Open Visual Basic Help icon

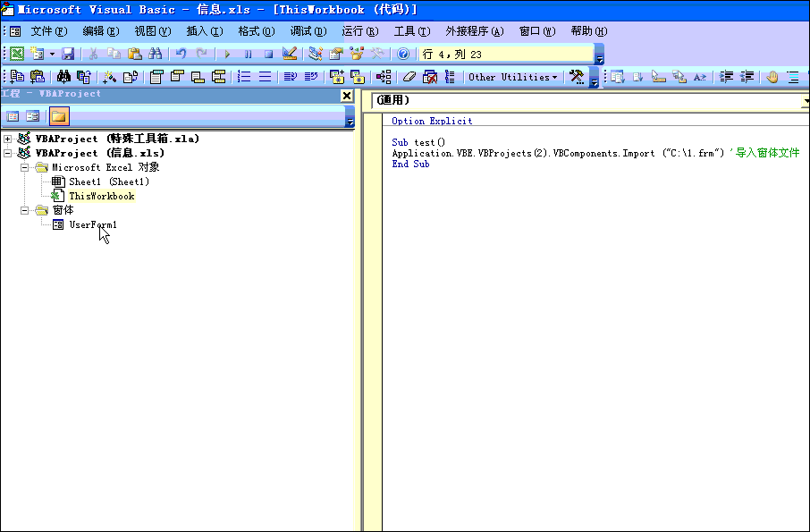click(x=403, y=54)
